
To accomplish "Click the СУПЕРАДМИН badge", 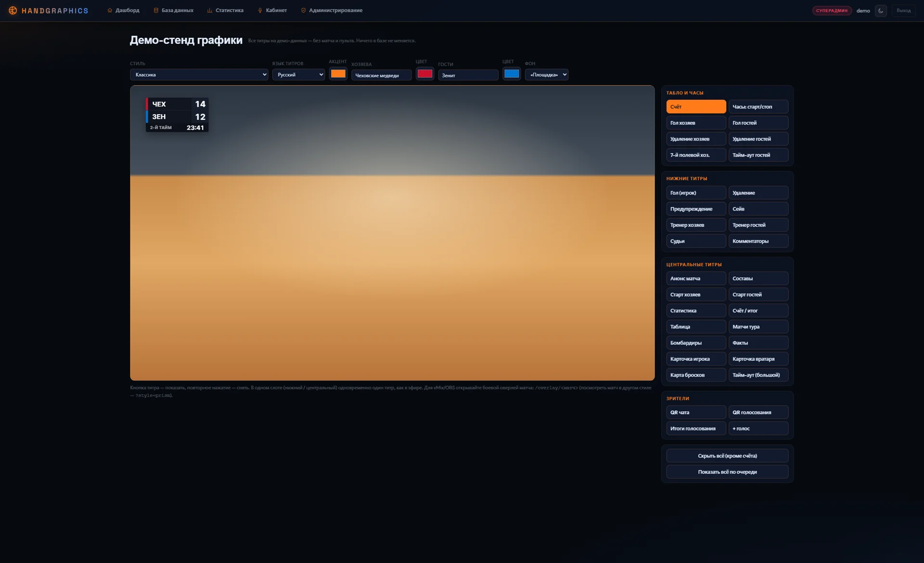I will coord(832,11).
